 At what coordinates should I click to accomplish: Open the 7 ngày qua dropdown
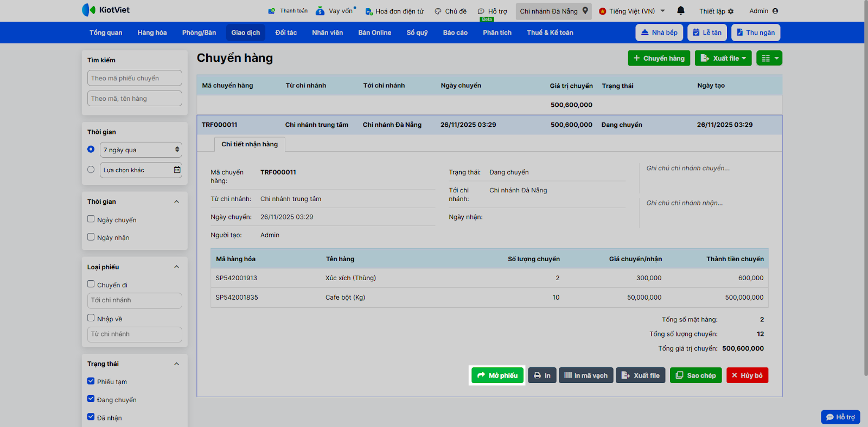tap(141, 150)
